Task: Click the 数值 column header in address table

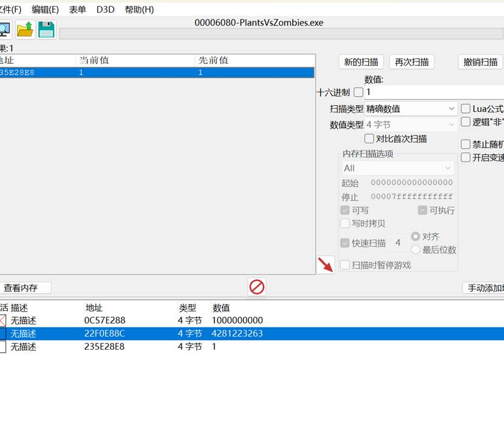Action: coord(221,308)
